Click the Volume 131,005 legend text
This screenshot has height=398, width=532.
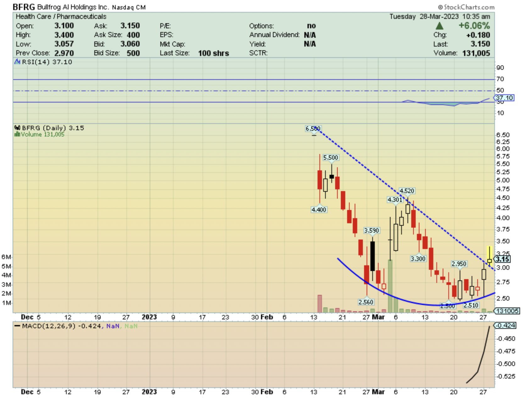[42, 135]
